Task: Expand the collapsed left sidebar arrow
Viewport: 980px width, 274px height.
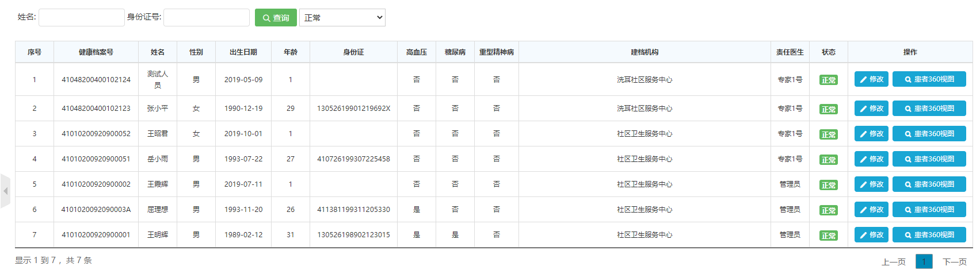Action: [5, 191]
